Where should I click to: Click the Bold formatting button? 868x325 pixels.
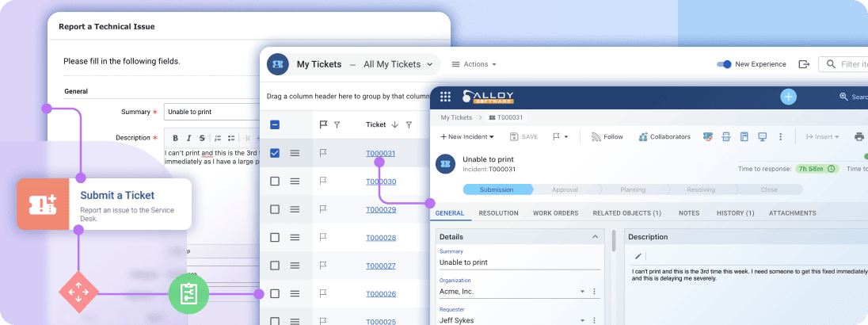click(176, 138)
